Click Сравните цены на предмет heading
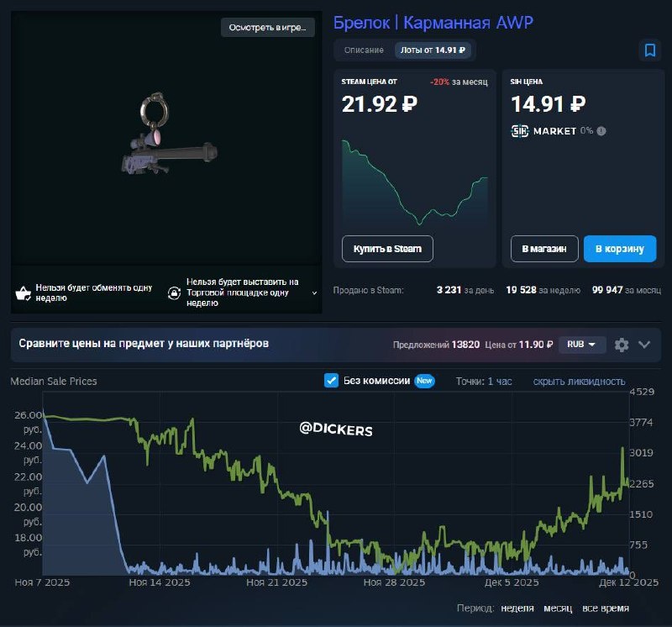The width and height of the screenshot is (672, 627). [144, 344]
